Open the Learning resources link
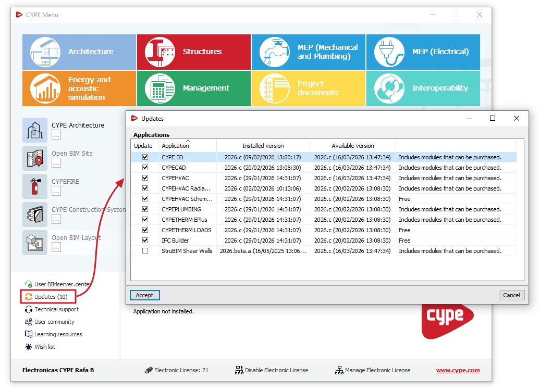540x392 pixels. (x=58, y=334)
